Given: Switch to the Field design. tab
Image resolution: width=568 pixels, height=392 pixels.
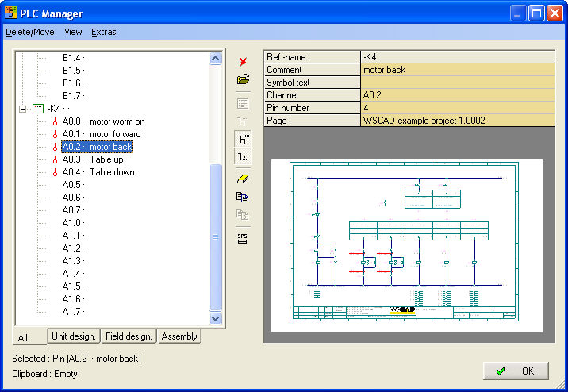Looking at the screenshot, I should tap(129, 336).
